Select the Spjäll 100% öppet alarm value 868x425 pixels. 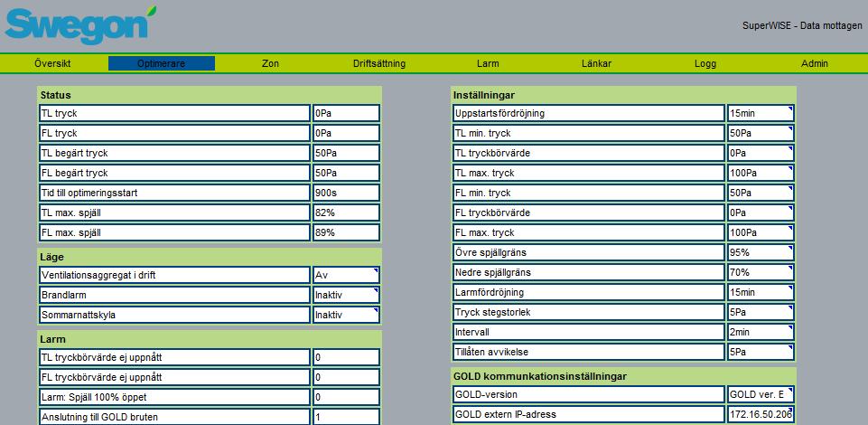[x=347, y=397]
